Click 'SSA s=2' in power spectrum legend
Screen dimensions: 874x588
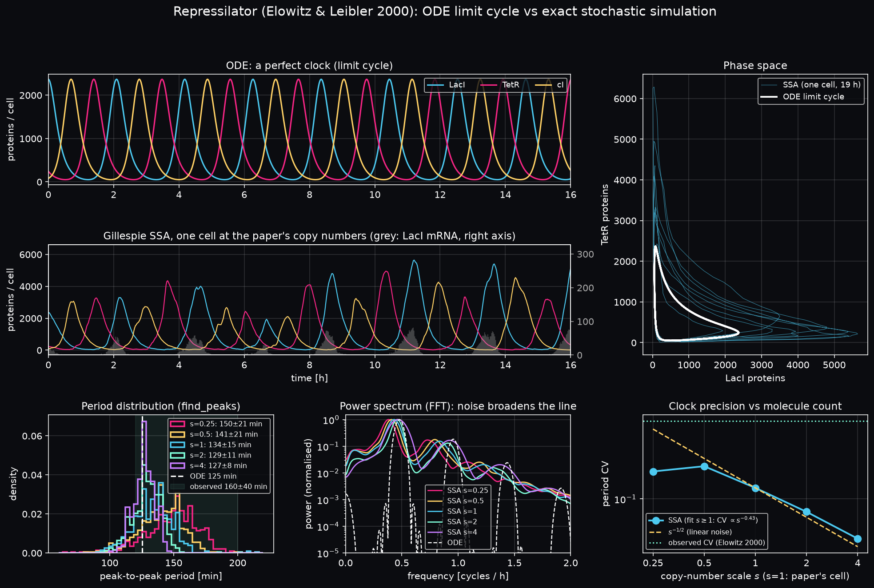point(452,521)
